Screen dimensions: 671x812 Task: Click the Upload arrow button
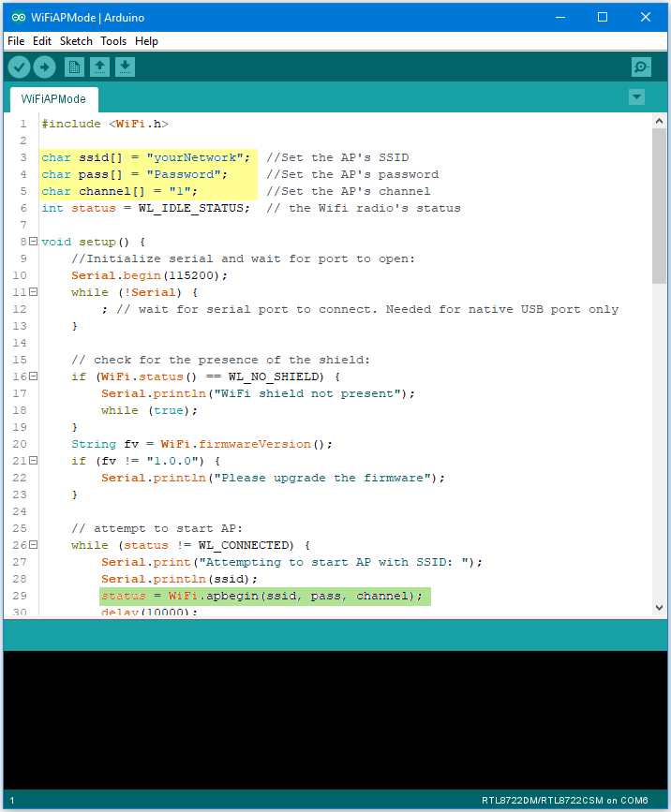45,66
